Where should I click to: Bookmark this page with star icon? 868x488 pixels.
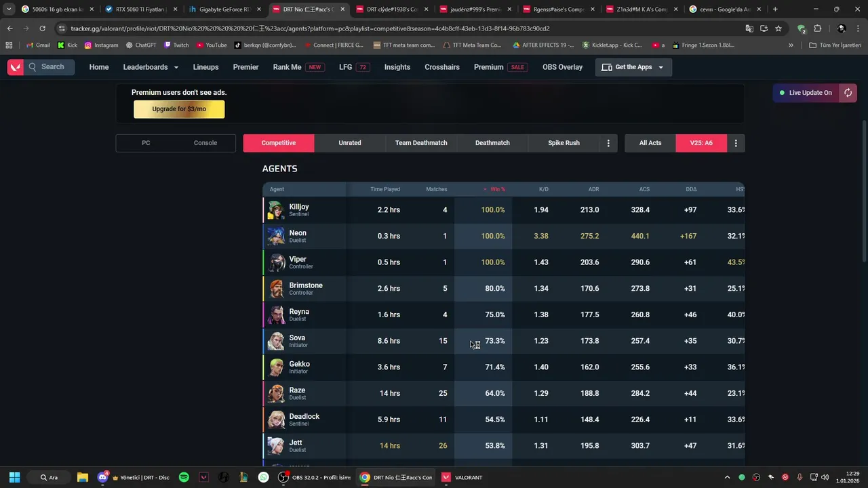tap(778, 28)
